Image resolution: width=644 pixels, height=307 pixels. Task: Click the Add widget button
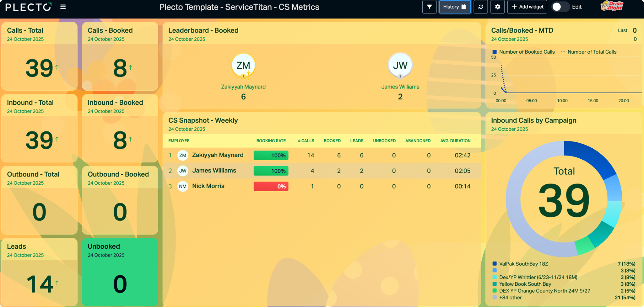[527, 7]
